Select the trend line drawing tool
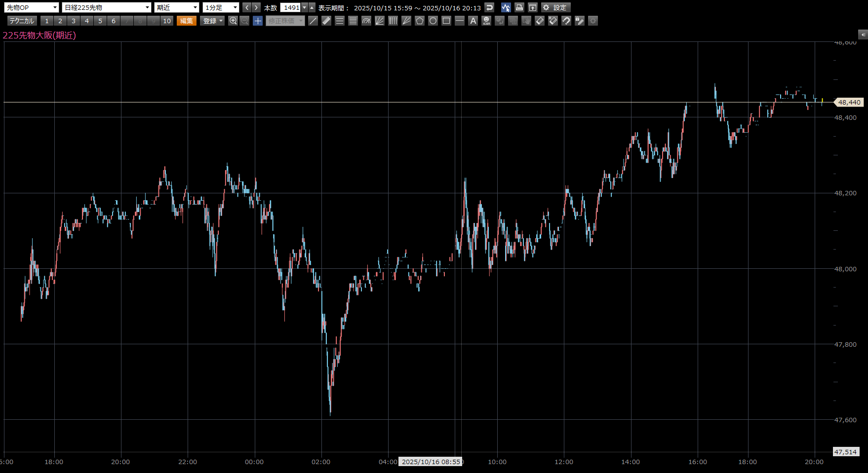 (313, 21)
